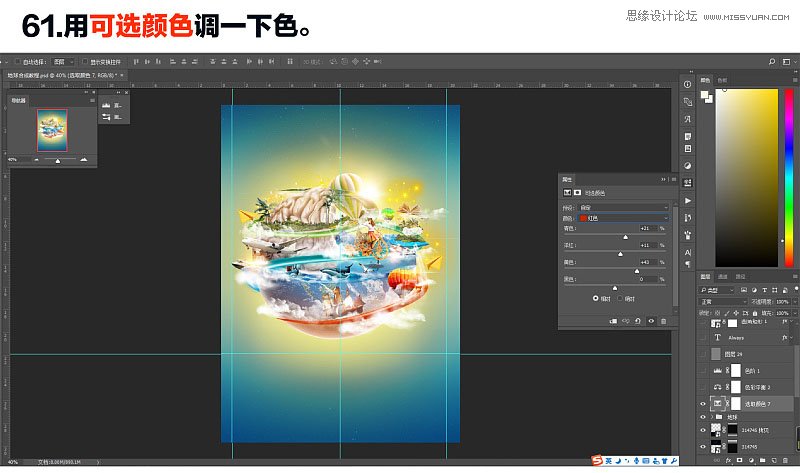
Task: Click the 洋红 magenta slider handle
Action: (620, 254)
